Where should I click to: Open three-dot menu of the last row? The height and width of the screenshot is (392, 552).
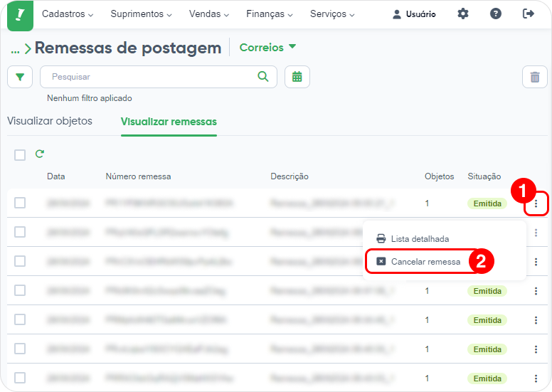[536, 378]
